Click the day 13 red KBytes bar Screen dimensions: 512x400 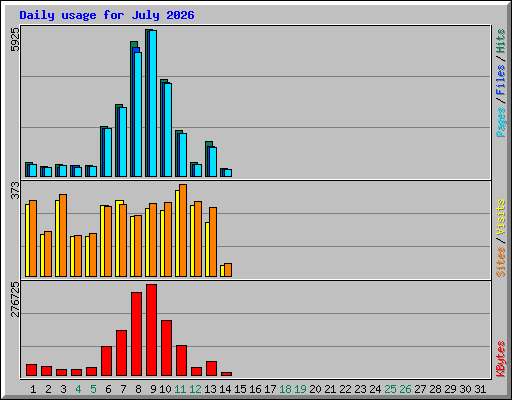(211, 369)
